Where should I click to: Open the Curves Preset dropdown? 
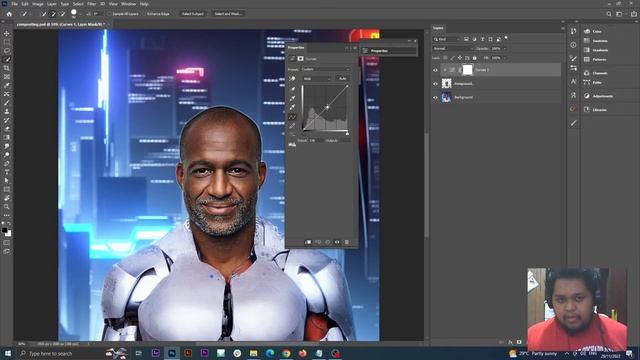(326, 69)
